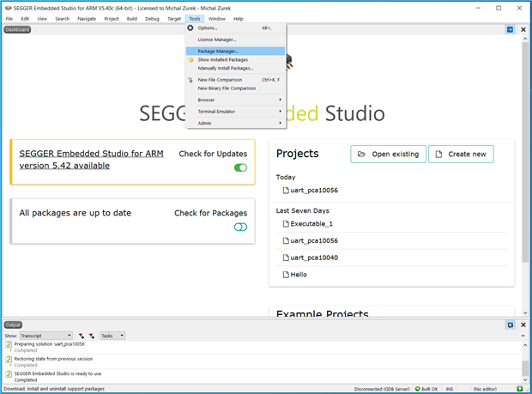Expand the Browser submenu
532x394 pixels.
coord(236,100)
